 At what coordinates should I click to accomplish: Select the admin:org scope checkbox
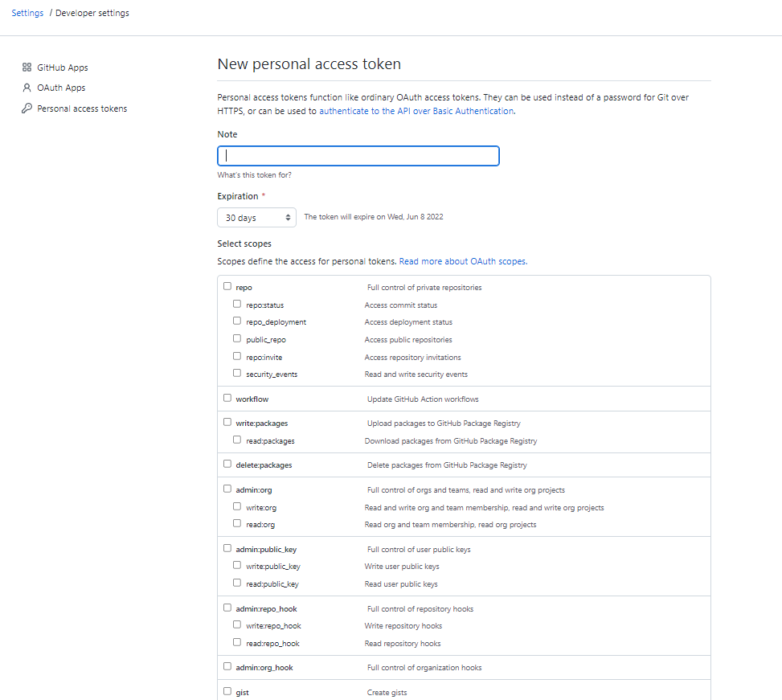(227, 489)
